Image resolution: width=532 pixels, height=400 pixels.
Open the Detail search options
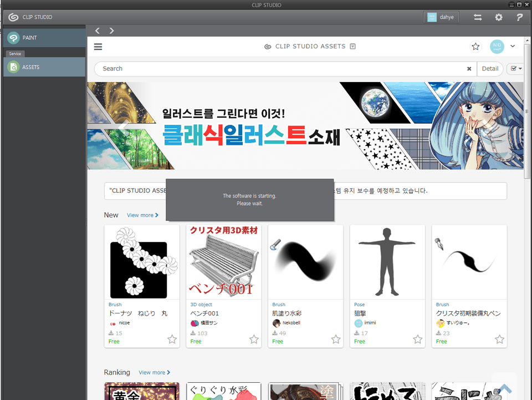[x=490, y=69]
